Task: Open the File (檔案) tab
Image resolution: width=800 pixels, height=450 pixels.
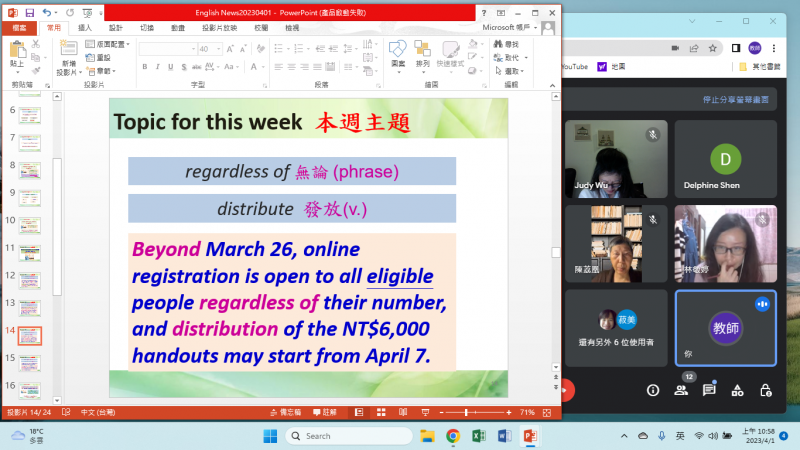Action: [19, 28]
